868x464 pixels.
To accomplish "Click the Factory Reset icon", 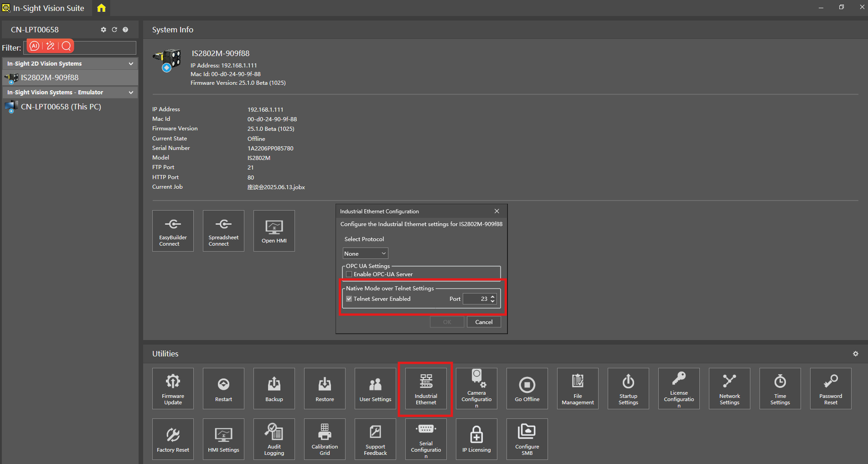I will [x=173, y=439].
